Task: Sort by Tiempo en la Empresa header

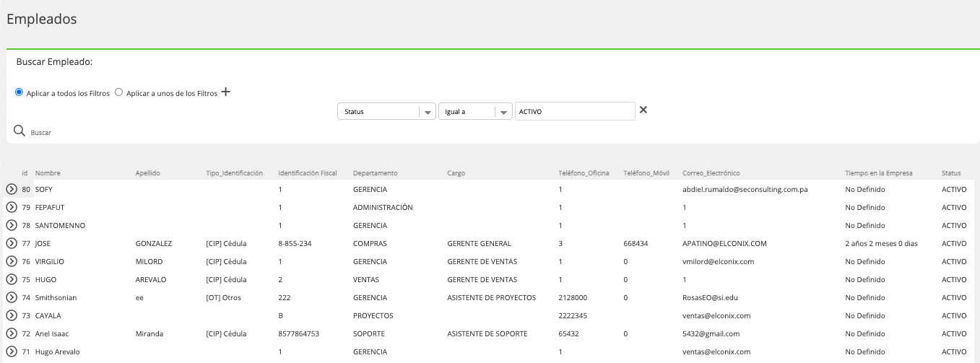Action: point(879,173)
